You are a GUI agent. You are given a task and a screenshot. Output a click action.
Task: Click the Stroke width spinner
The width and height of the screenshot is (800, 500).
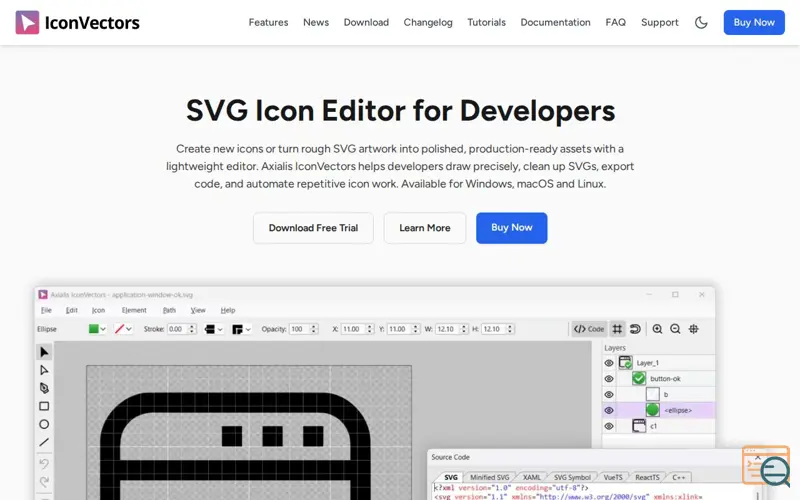coord(192,329)
